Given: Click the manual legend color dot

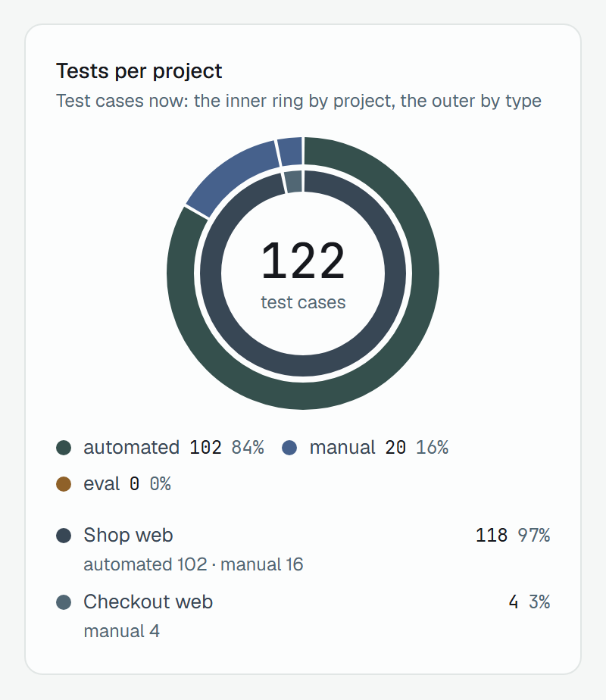Looking at the screenshot, I should pos(289,447).
